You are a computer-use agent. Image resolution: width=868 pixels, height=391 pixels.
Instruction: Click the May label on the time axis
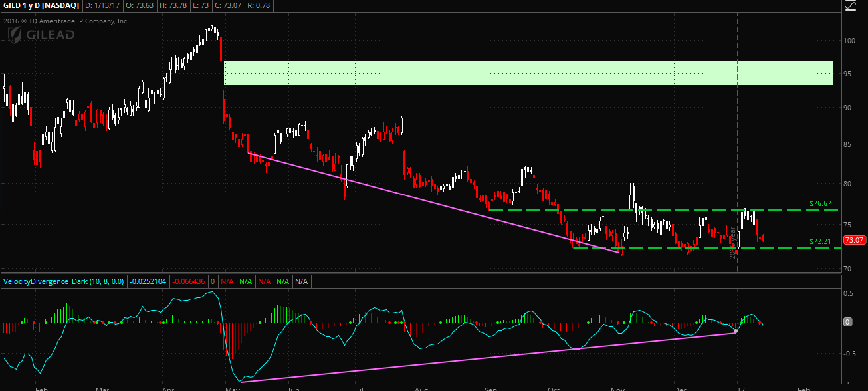[232, 388]
